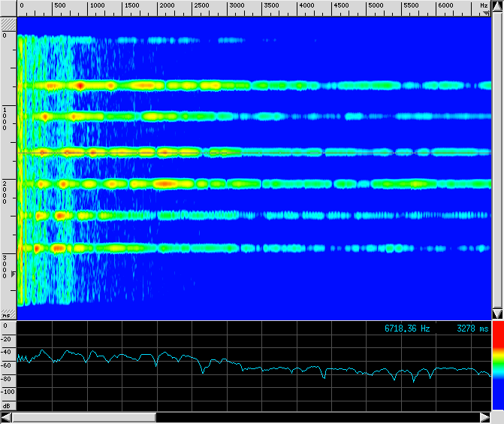Click the dB unit label
The width and height of the screenshot is (504, 424).
(7, 405)
